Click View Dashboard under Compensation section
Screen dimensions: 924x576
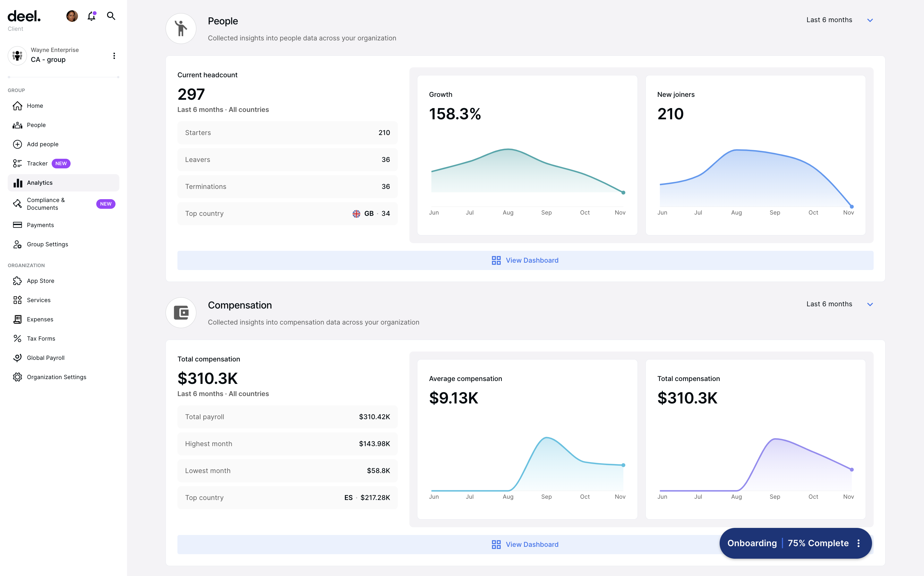click(525, 545)
